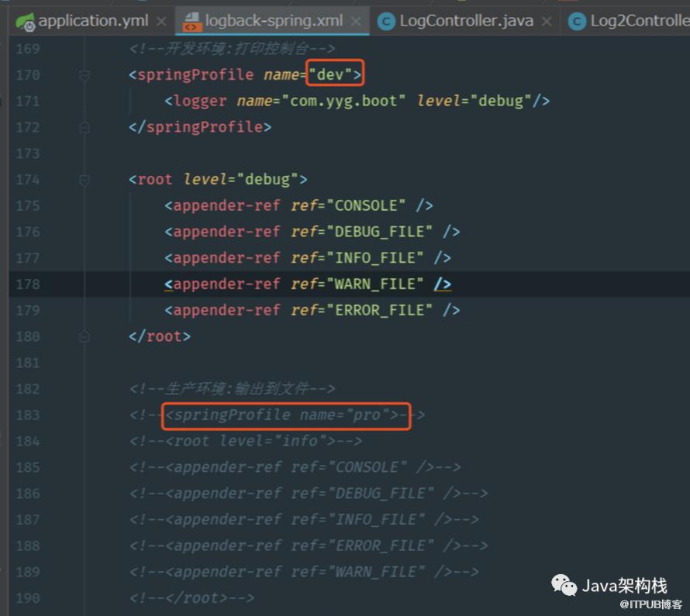The width and height of the screenshot is (690, 616).
Task: Switch to application.yml tab
Action: (93, 21)
